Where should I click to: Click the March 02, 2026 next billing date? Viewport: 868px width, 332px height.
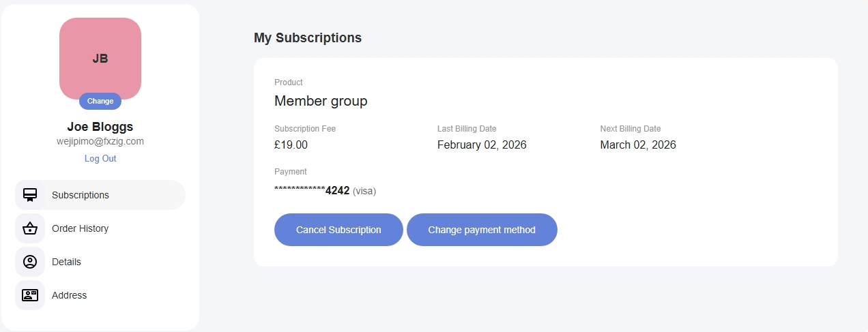click(x=638, y=145)
